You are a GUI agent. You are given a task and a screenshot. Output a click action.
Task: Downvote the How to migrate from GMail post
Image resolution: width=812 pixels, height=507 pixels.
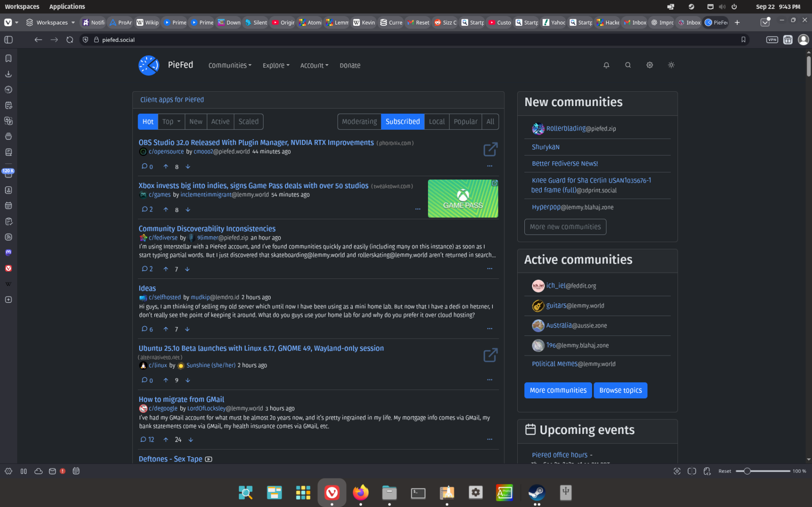pos(191,440)
